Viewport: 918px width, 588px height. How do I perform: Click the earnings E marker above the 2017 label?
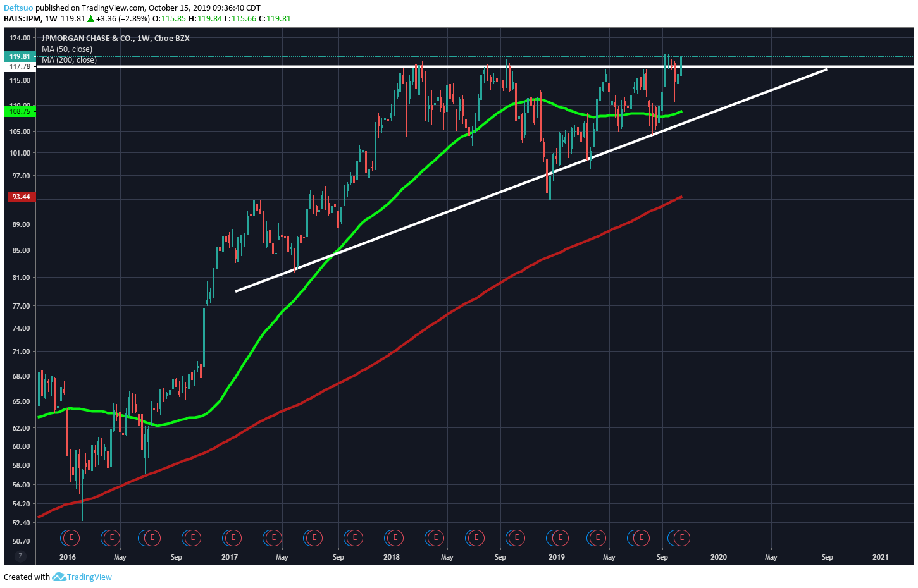[x=233, y=538]
